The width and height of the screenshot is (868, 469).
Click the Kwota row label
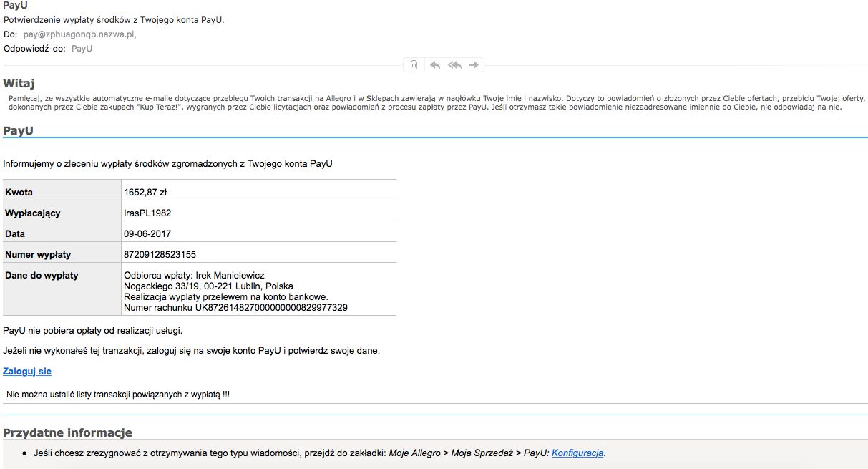tap(19, 192)
